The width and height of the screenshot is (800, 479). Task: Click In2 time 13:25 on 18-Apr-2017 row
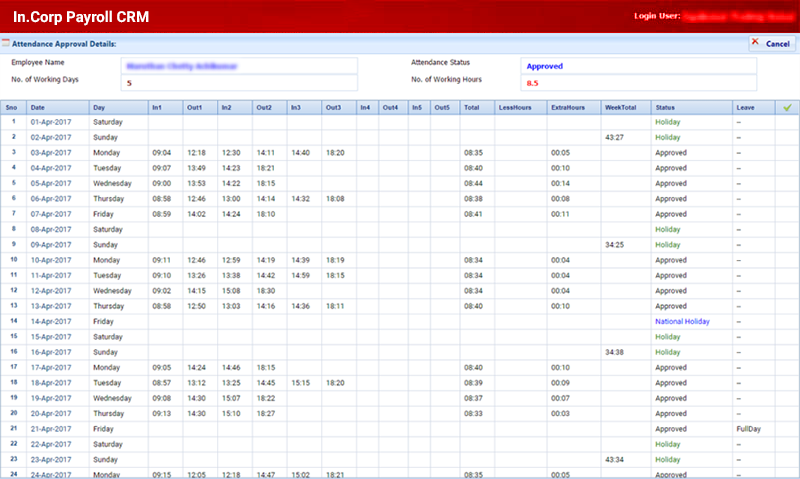(x=231, y=383)
